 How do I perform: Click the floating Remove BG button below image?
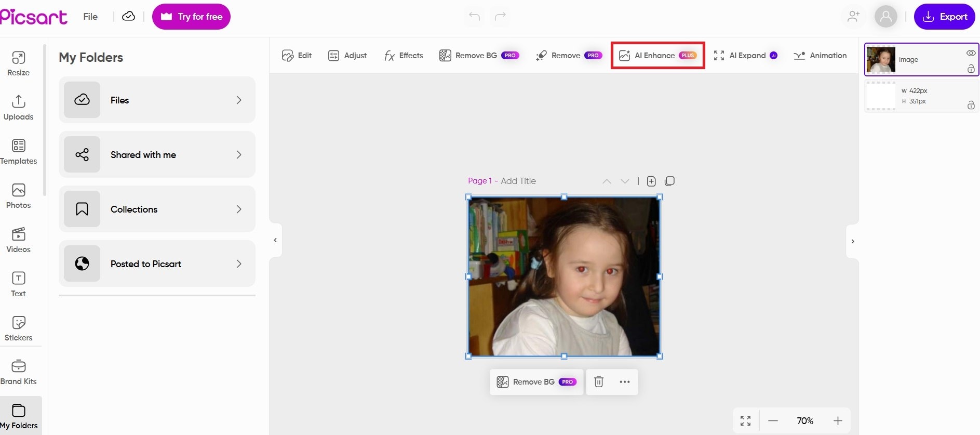pyautogui.click(x=536, y=382)
